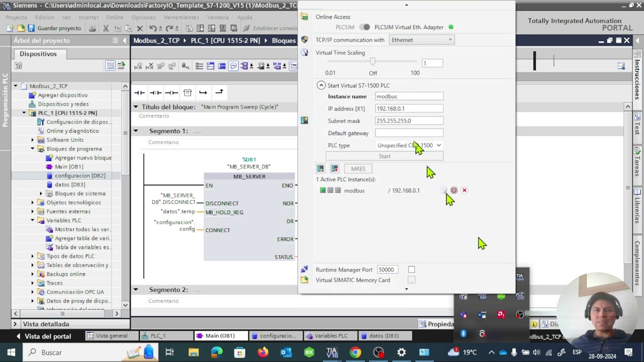Click the Delete X toolbar icon
Viewport: 644px width, 362px height.
[140, 28]
